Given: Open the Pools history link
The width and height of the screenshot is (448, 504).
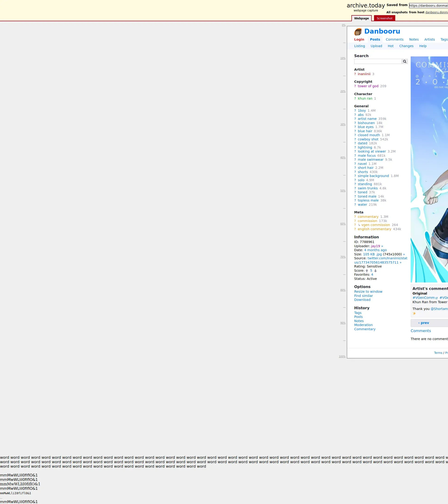Looking at the screenshot, I should [358, 317].
